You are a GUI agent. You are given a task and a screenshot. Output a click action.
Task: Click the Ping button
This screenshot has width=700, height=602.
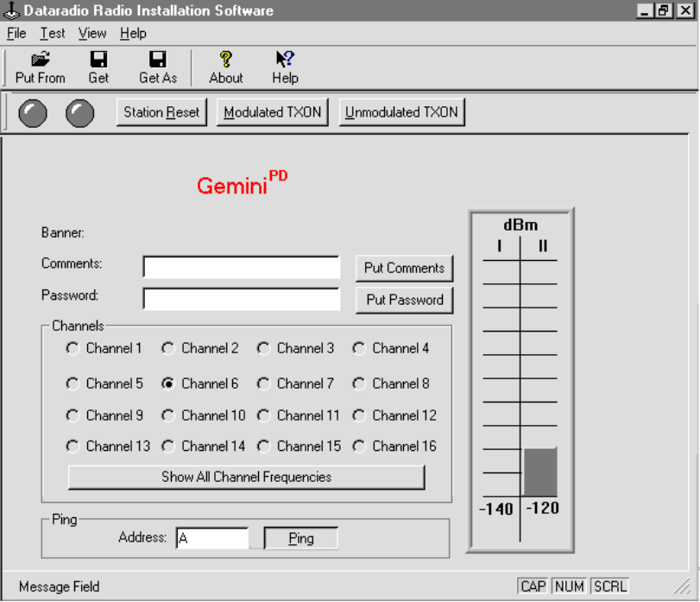[301, 539]
